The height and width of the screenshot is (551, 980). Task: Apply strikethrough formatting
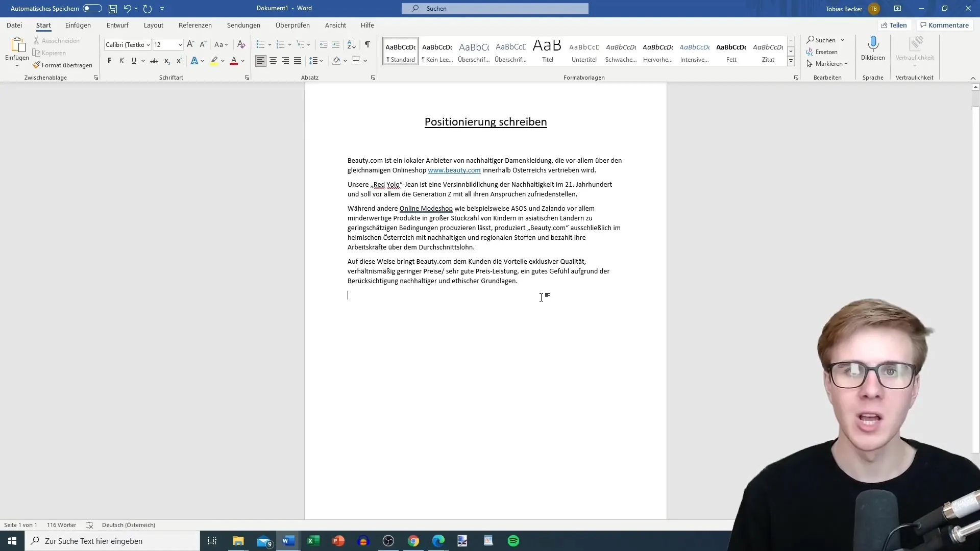click(154, 61)
